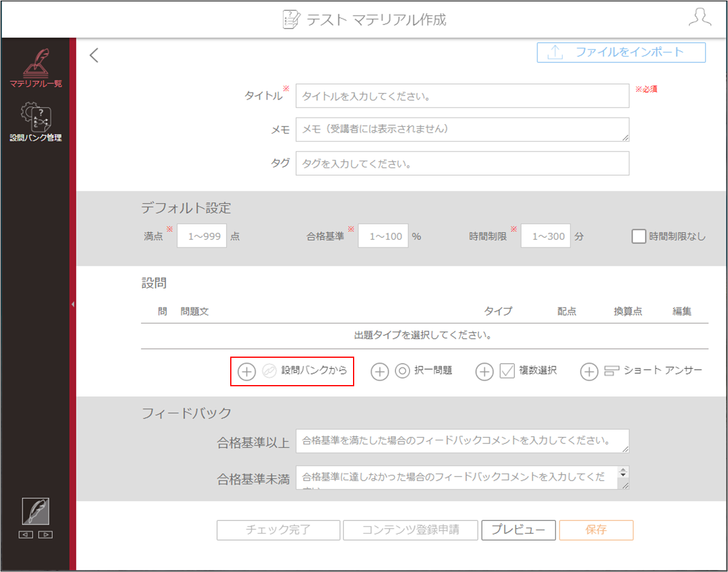
Task: Click the user profile icon
Action: point(700,18)
